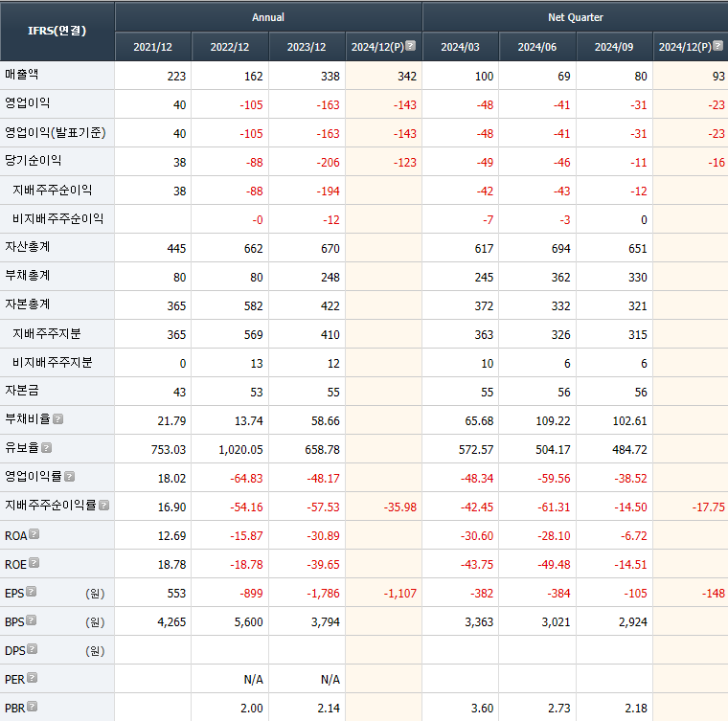Click the 비지배주주지분 row label
Viewport: 728px width, 721px height.
[x=53, y=363]
